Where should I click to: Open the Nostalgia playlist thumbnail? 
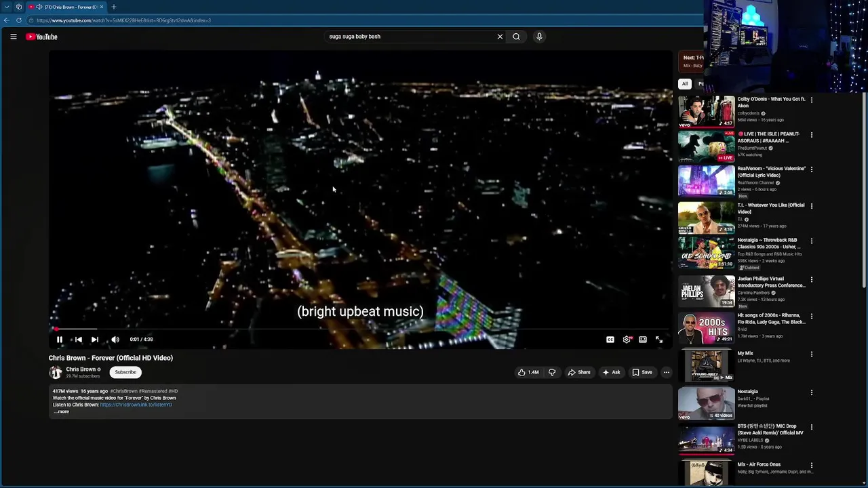click(x=706, y=404)
